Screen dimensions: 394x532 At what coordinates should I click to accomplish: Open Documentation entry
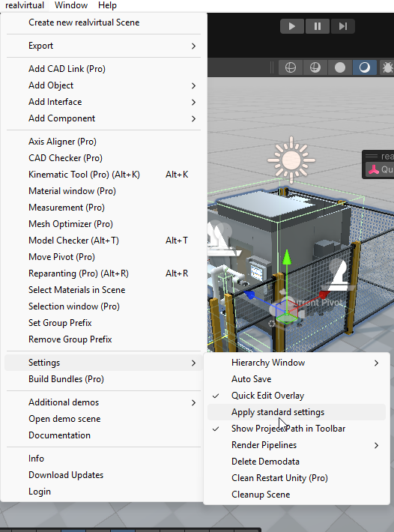click(103, 435)
